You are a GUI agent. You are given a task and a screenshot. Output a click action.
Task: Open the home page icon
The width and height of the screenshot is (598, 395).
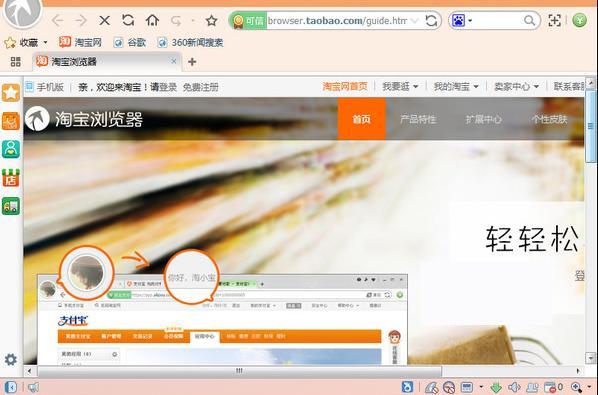coord(152,20)
